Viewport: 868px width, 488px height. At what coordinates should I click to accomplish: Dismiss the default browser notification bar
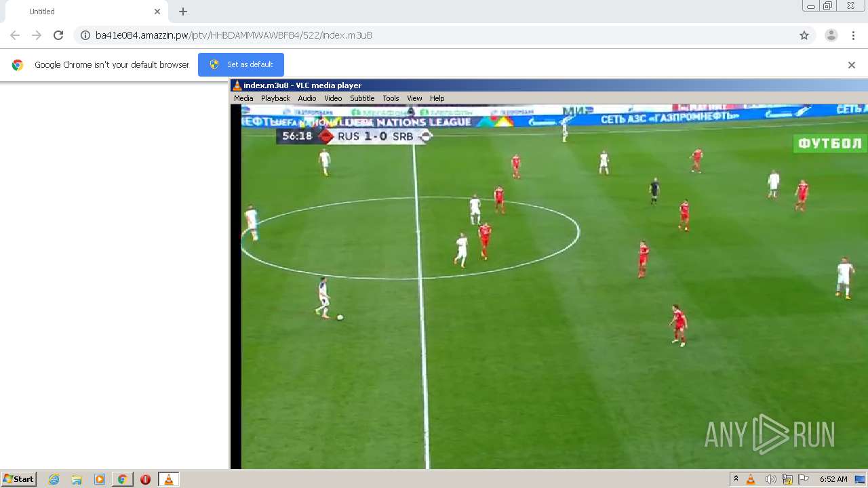[x=852, y=65]
